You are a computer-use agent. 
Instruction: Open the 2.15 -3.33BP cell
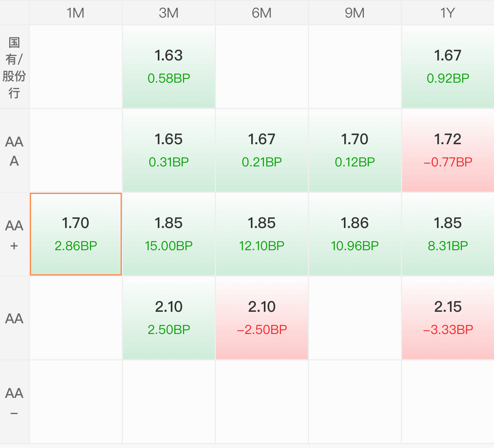click(448, 318)
